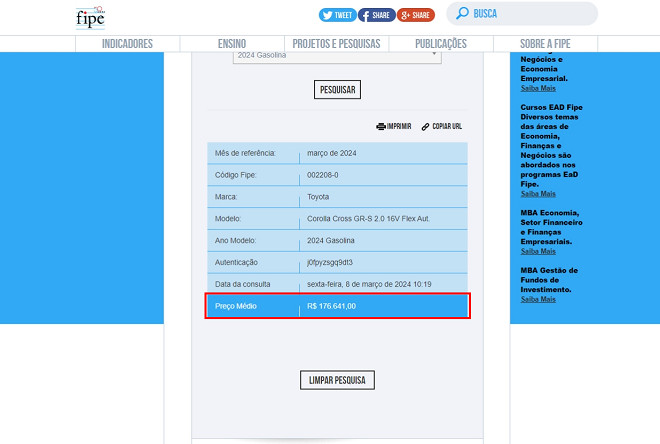Share the page via Tweet button
660x444 pixels.
coord(337,15)
